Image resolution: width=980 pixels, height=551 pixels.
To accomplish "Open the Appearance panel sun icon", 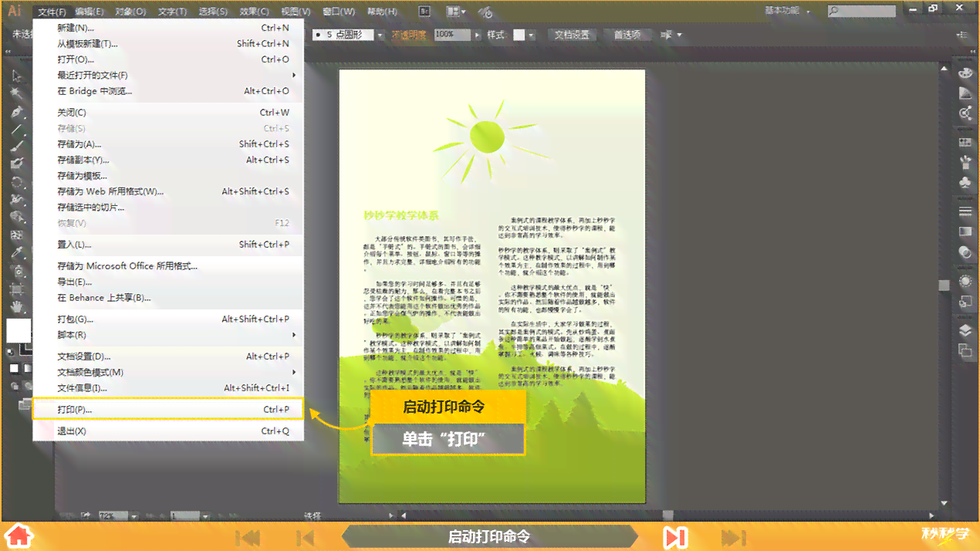I will click(x=965, y=281).
